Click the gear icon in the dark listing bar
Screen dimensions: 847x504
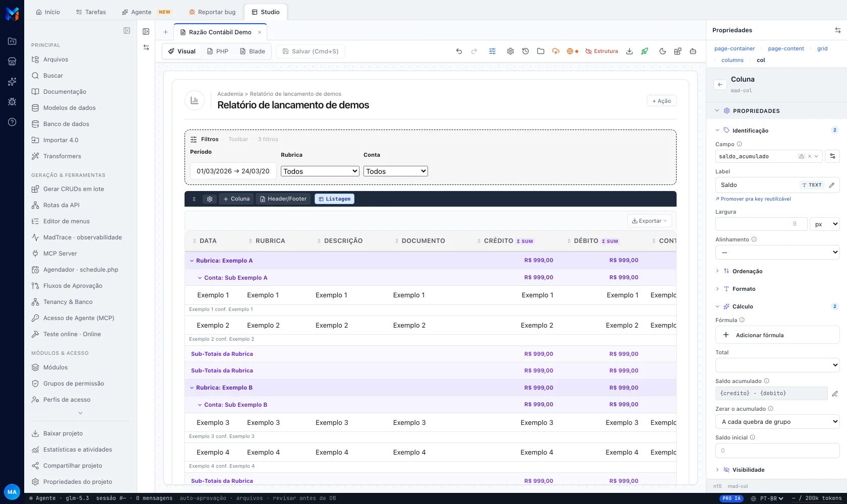click(x=210, y=199)
